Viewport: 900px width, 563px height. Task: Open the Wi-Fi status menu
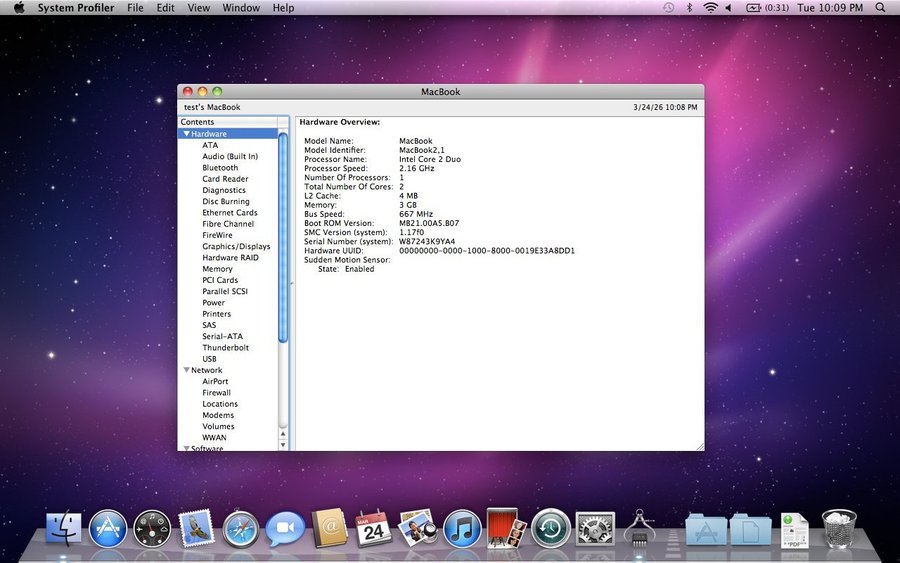point(711,7)
